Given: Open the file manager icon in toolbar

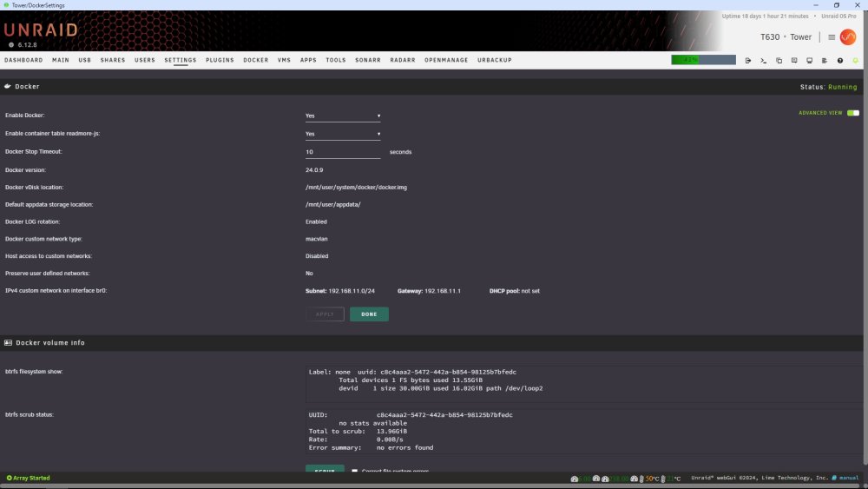Looking at the screenshot, I should [x=779, y=60].
